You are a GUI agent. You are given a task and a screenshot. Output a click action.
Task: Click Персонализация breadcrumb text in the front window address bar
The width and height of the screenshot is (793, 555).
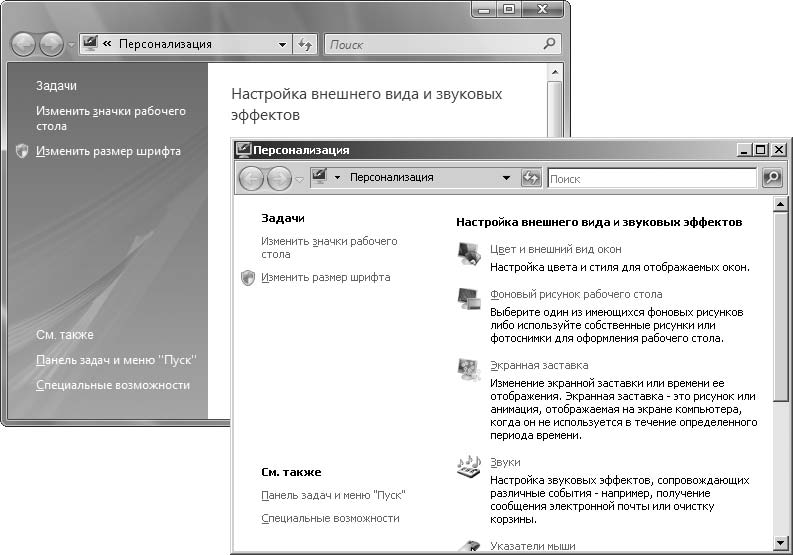coord(391,178)
